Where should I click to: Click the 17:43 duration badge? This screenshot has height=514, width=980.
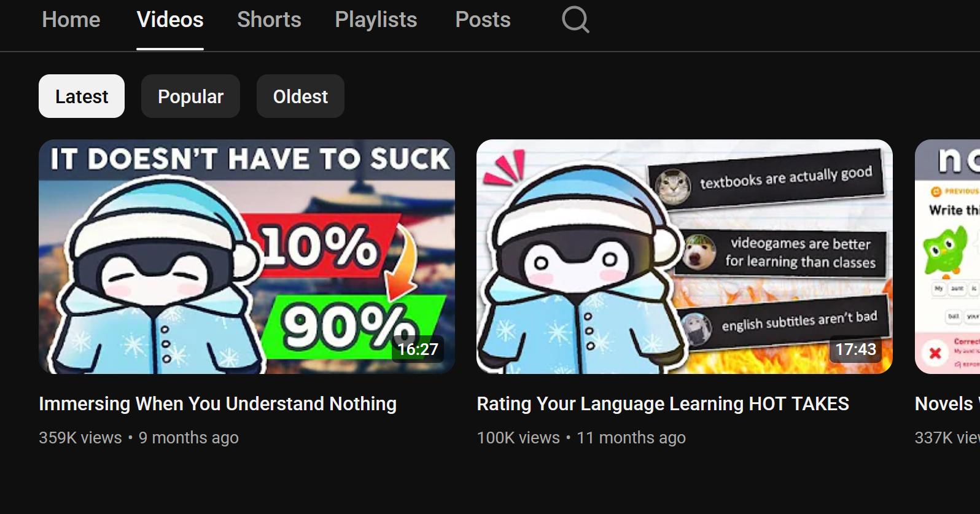click(855, 349)
